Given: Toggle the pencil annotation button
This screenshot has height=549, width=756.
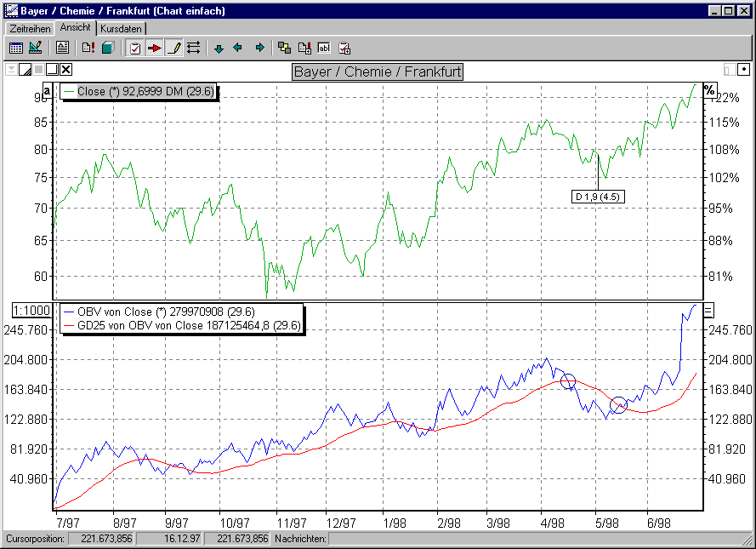Looking at the screenshot, I should (x=173, y=48).
